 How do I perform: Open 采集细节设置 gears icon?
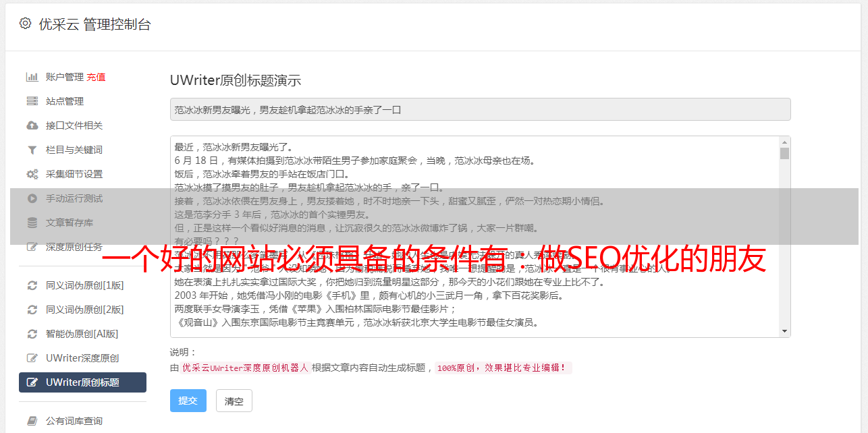point(32,174)
